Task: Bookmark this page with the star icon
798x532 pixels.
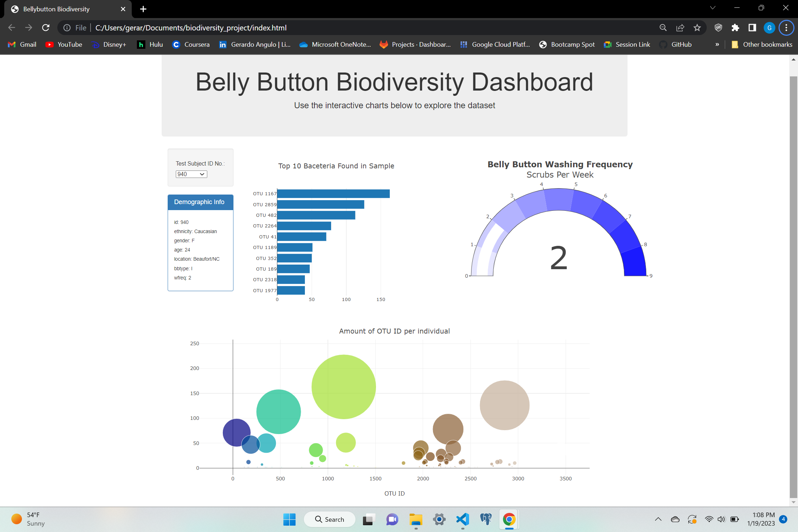Action: 697,28
